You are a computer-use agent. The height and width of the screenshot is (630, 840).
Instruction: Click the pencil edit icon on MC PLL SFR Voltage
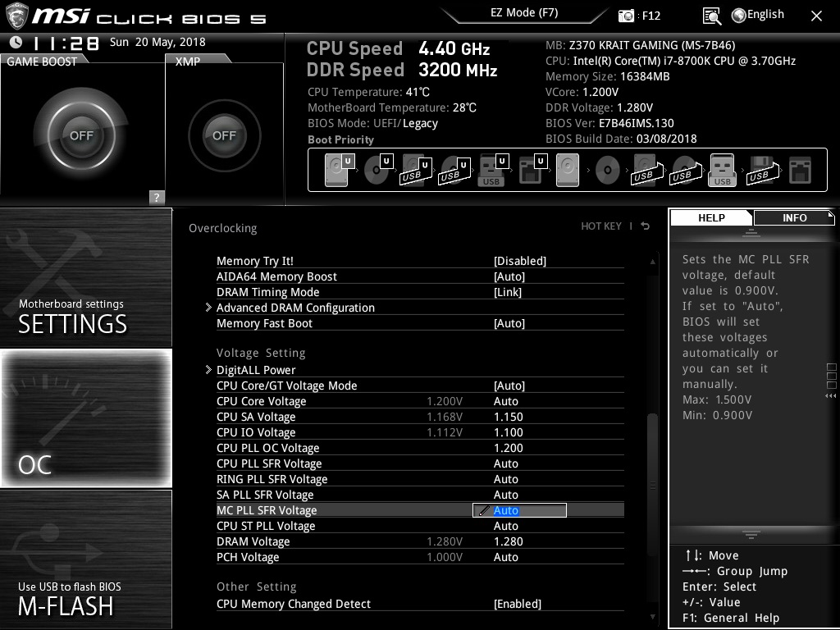pos(484,510)
